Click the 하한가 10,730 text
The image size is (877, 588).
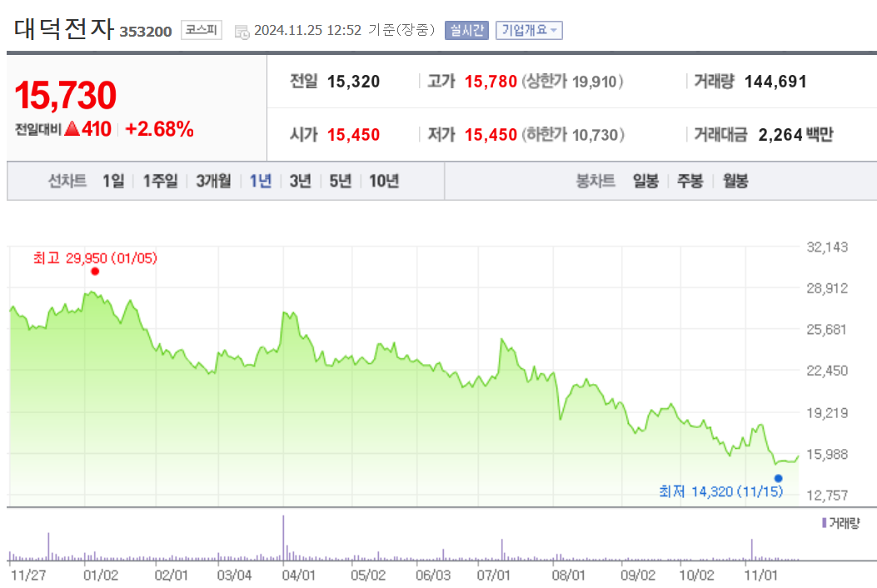click(x=572, y=135)
